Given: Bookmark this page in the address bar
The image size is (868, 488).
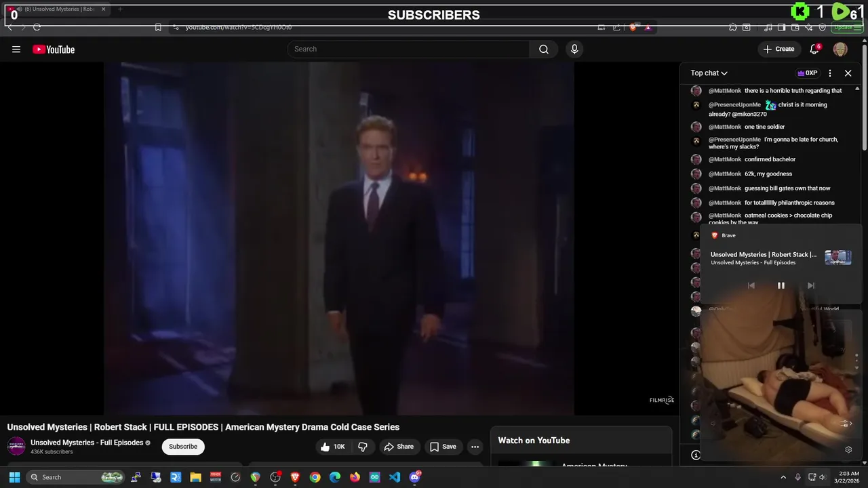Looking at the screenshot, I should point(158,27).
